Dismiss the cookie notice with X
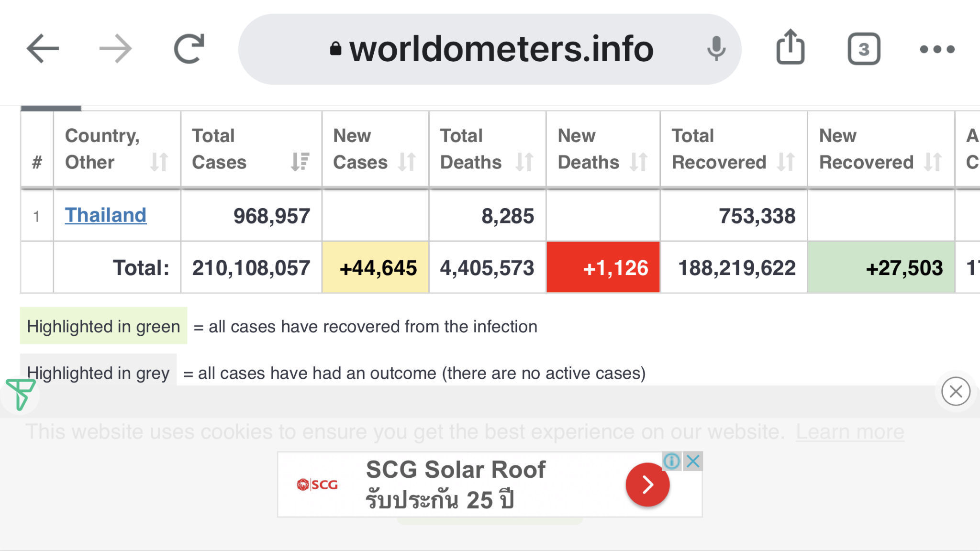Image resolution: width=980 pixels, height=551 pixels. point(956,391)
